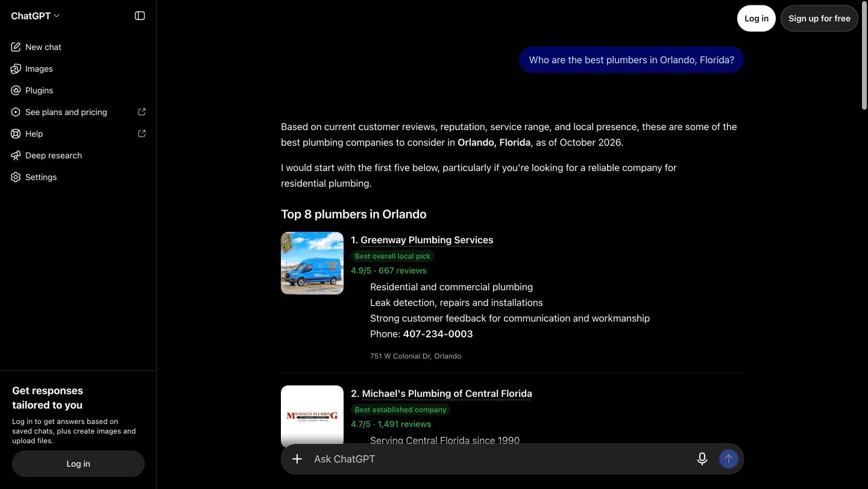Toggle the sidebar collapse icon
868x489 pixels.
pyautogui.click(x=140, y=16)
